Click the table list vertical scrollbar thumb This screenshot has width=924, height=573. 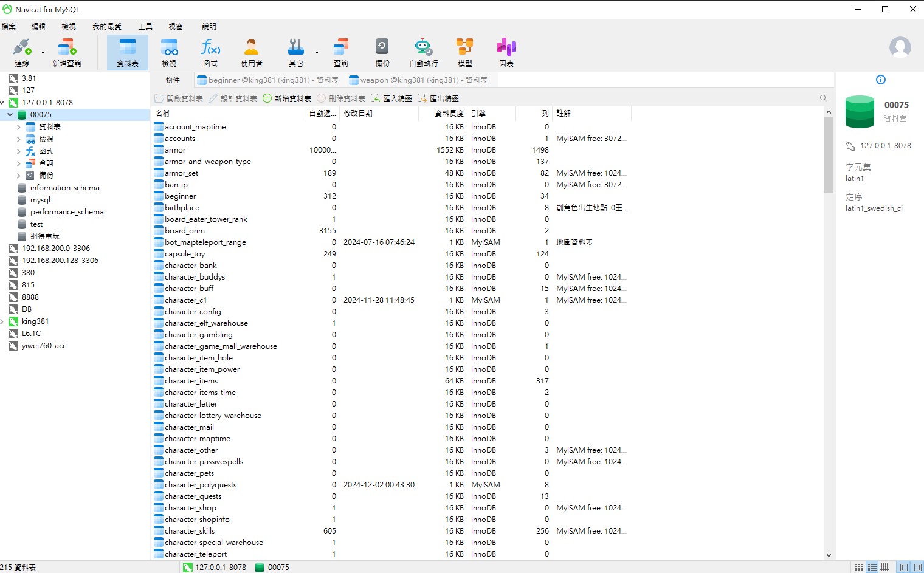pyautogui.click(x=829, y=155)
